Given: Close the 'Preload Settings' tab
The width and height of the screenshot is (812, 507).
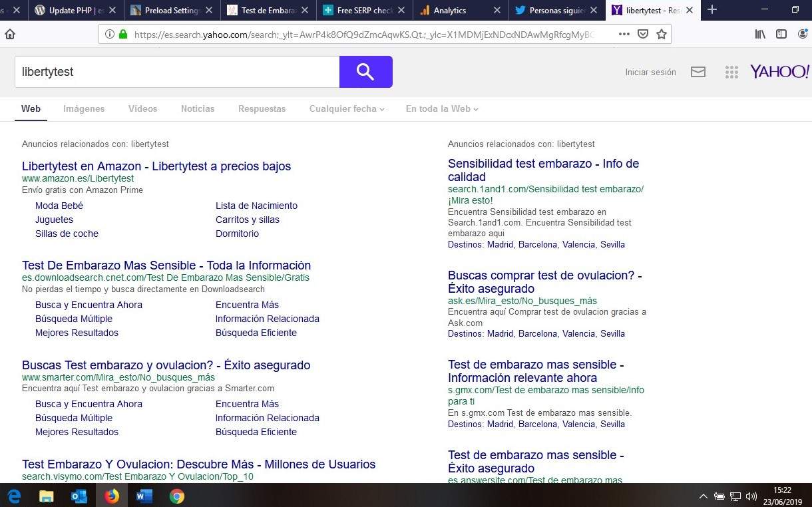Looking at the screenshot, I should [209, 10].
